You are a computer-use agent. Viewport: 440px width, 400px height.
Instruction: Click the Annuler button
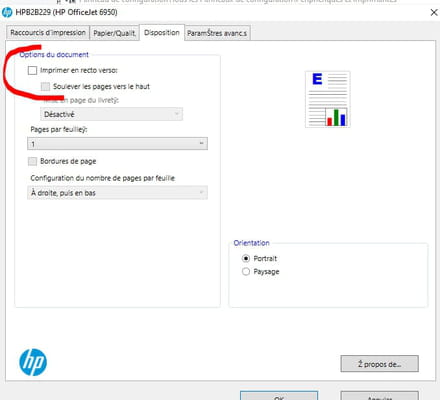(x=379, y=396)
